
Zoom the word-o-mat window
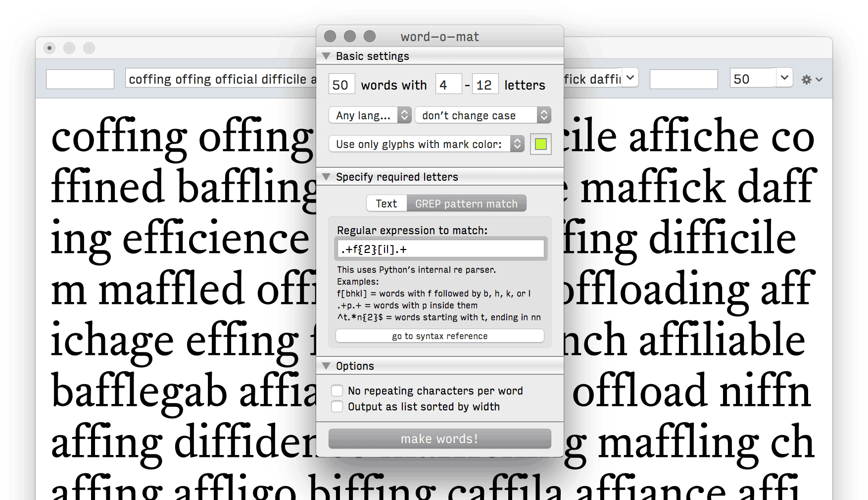pyautogui.click(x=370, y=36)
